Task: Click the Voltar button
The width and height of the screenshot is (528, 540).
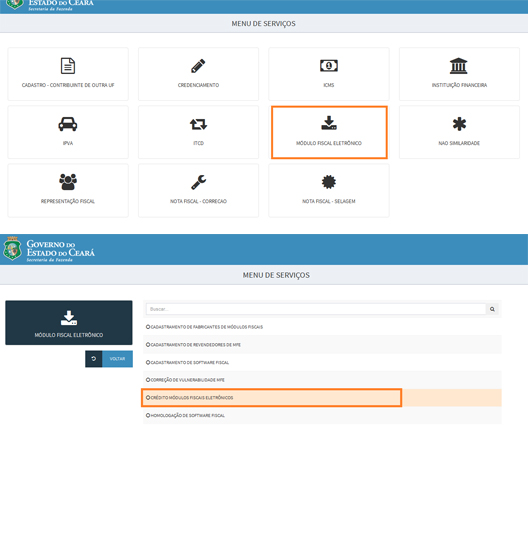Action: tap(109, 359)
